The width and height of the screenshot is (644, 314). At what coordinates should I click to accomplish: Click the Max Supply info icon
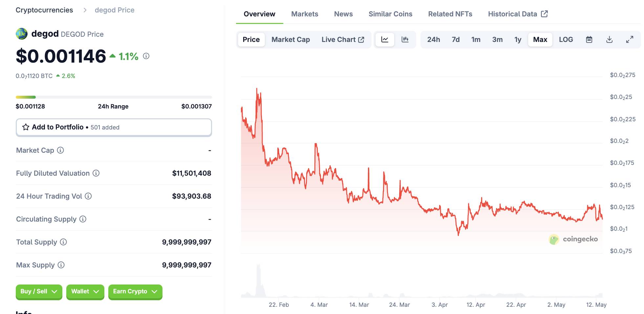tap(61, 265)
